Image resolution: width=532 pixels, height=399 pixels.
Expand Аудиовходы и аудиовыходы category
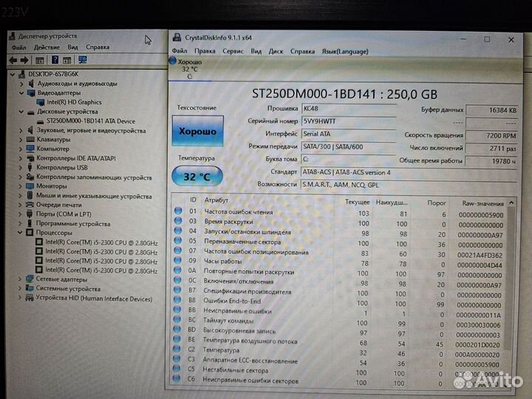click(21, 83)
